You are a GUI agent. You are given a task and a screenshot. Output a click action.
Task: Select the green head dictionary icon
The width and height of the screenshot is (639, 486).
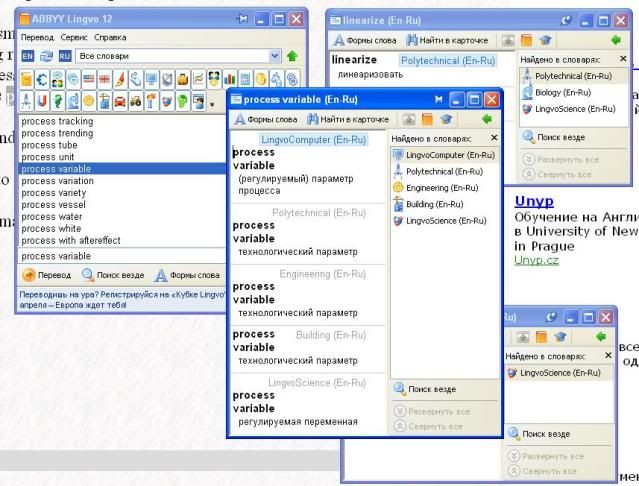point(183,101)
